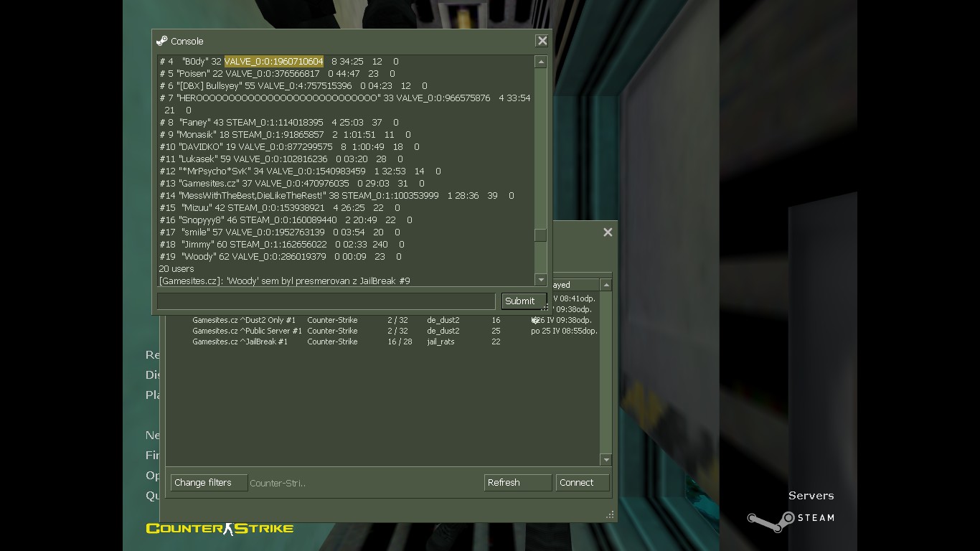Image resolution: width=980 pixels, height=551 pixels.
Task: Click highlighted VALVE_0:0:1960710604 in Console
Action: (x=274, y=62)
